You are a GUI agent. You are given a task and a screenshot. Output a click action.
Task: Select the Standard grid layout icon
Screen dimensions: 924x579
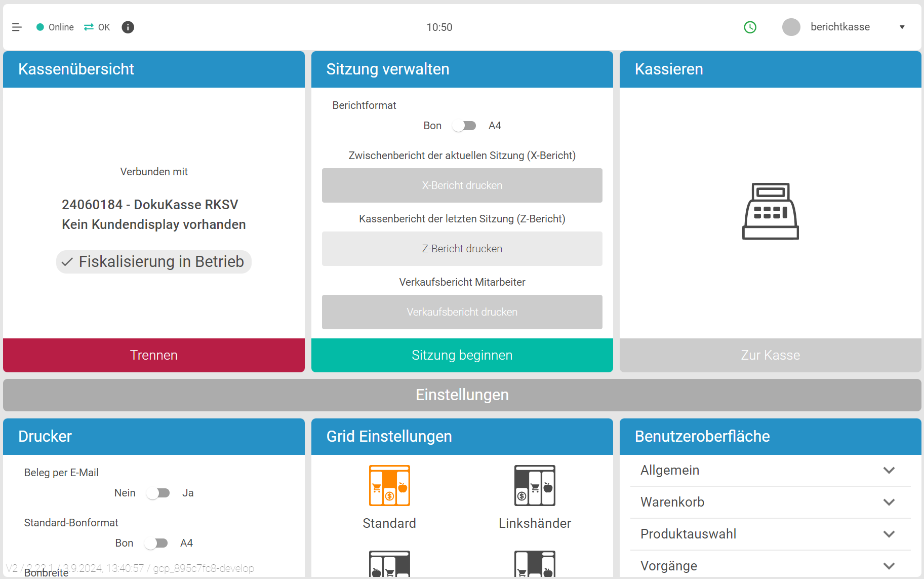[389, 485]
